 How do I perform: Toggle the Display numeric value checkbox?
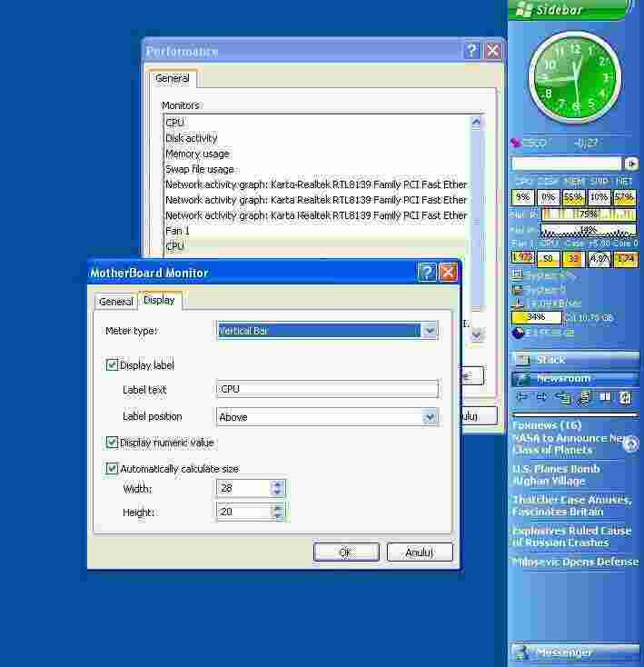click(x=112, y=443)
